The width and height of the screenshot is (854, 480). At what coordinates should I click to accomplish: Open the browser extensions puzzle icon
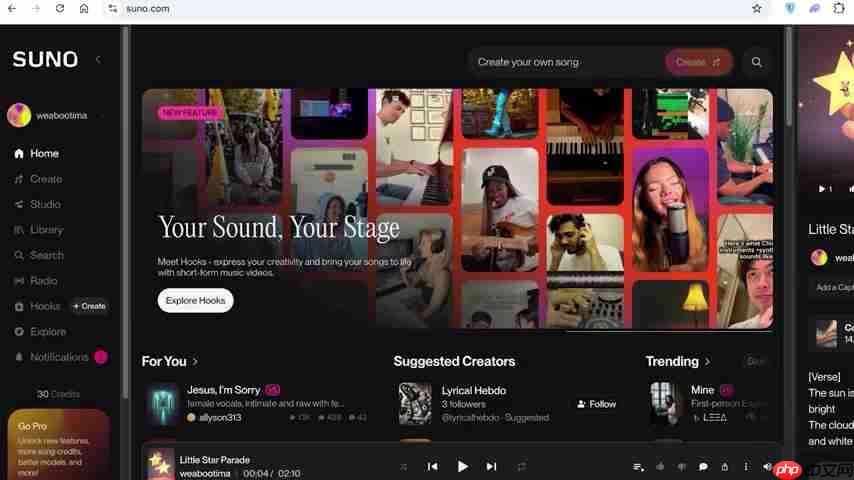[x=839, y=8]
